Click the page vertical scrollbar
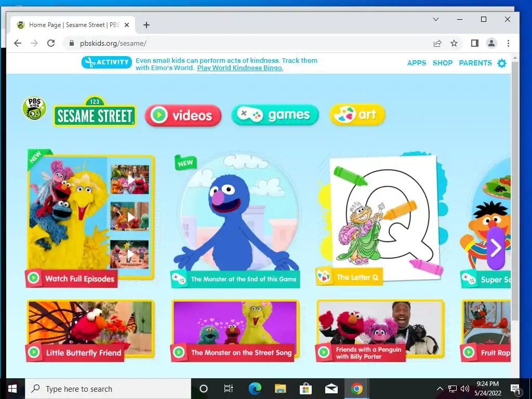This screenshot has width=532, height=399. 515,190
